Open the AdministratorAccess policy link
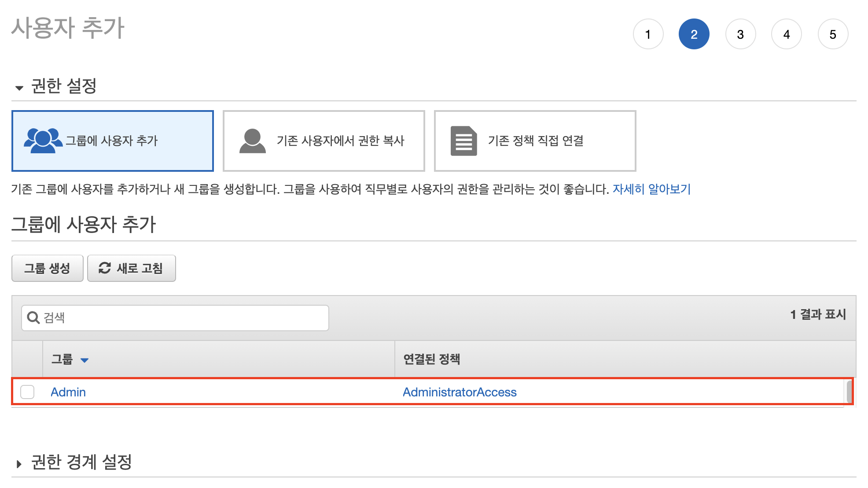868x488 pixels. pos(460,392)
